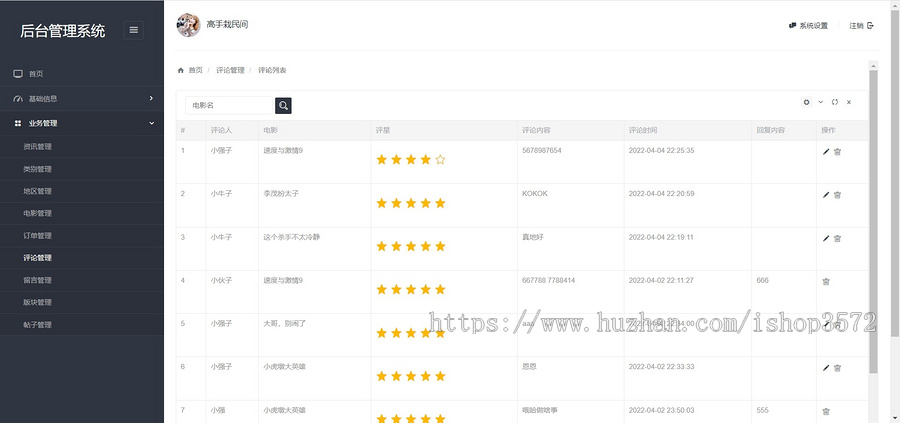Click the panel refresh icon
The width and height of the screenshot is (900, 423).
[835, 102]
